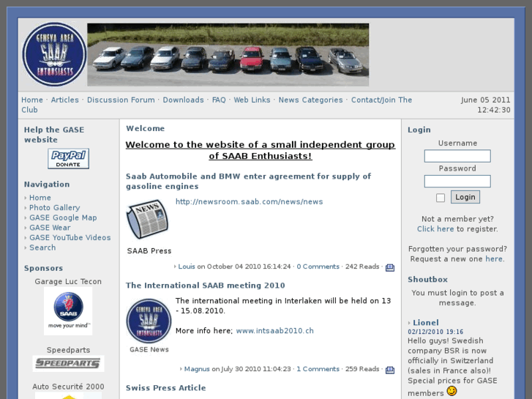Click 'Click here' to register
The width and height of the screenshot is (532, 399).
(x=435, y=229)
